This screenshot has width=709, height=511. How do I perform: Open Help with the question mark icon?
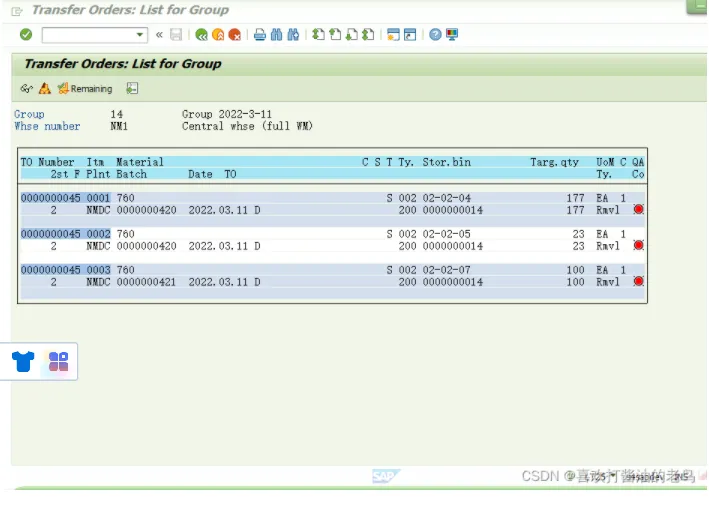tap(435, 35)
